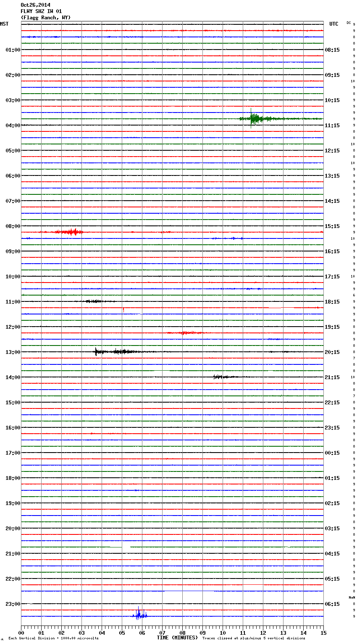Select the 03:00 MST row label
This screenshot has width=357, height=644.
[13, 100]
